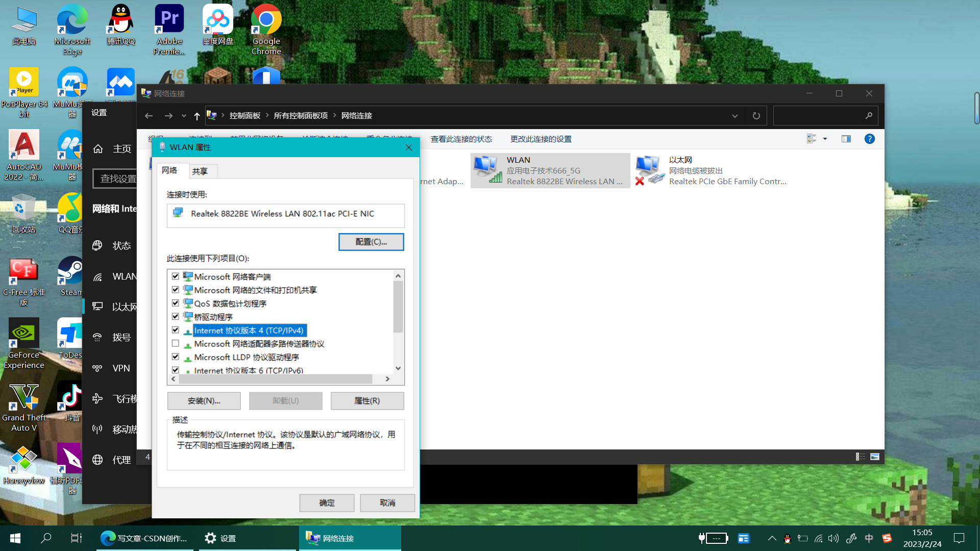Click the volume icon in system tray
This screenshot has height=551, width=980.
click(x=833, y=538)
